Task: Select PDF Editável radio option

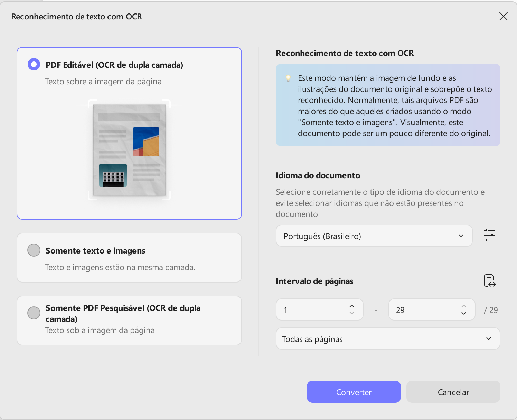Action: pyautogui.click(x=34, y=64)
